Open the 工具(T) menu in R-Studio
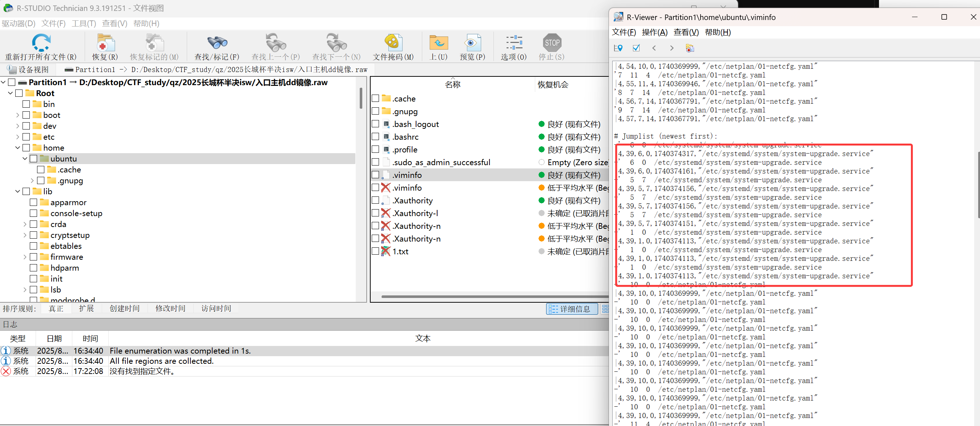980x426 pixels. pos(84,23)
